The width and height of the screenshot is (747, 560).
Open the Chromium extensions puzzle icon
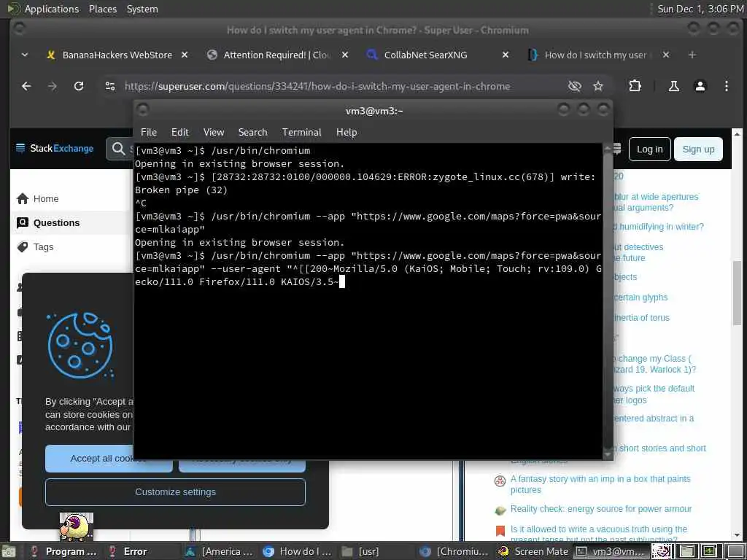[x=635, y=86]
